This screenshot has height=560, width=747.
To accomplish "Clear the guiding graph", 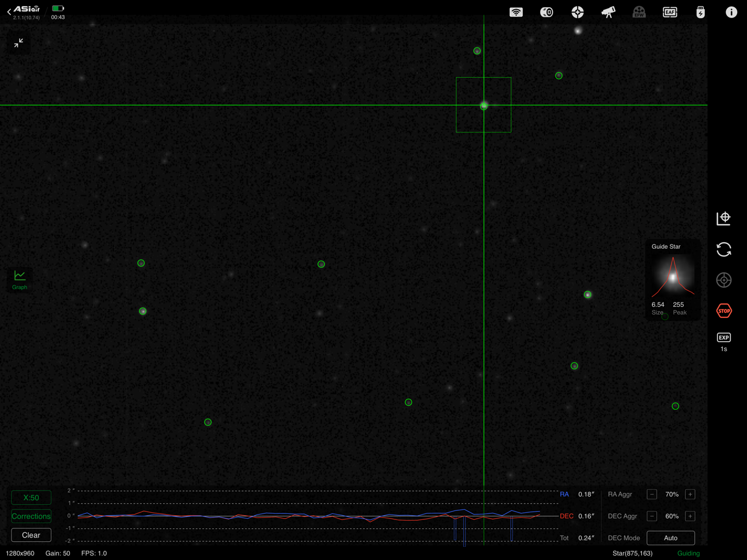I will pyautogui.click(x=31, y=535).
